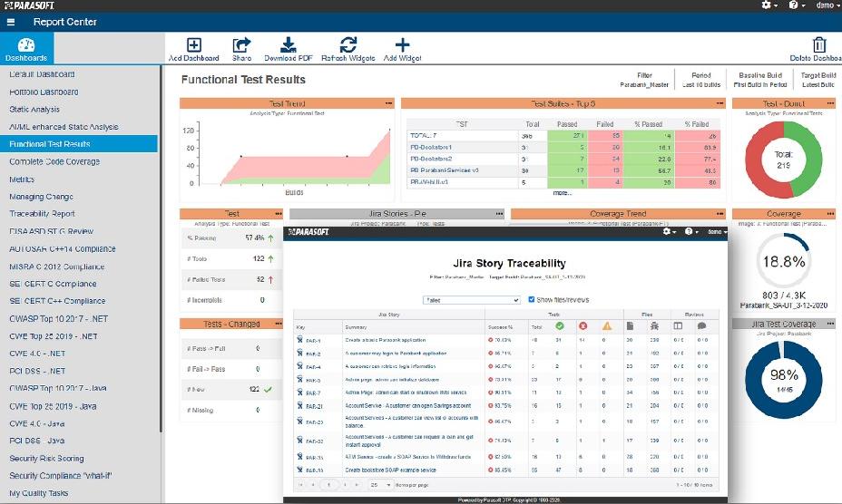This screenshot has width=842, height=504.
Task: Click the Share icon
Action: pos(241,45)
